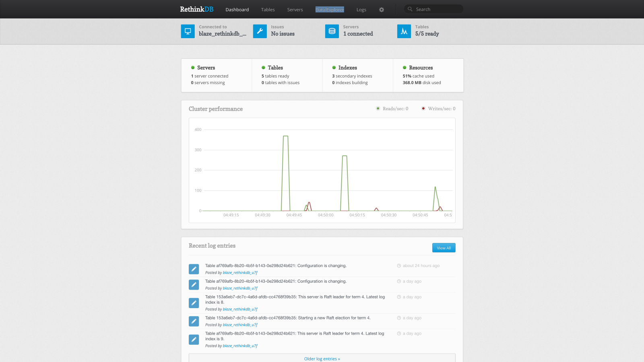Open blaze_rethinkdb_u7f link in first log entry

click(240, 273)
